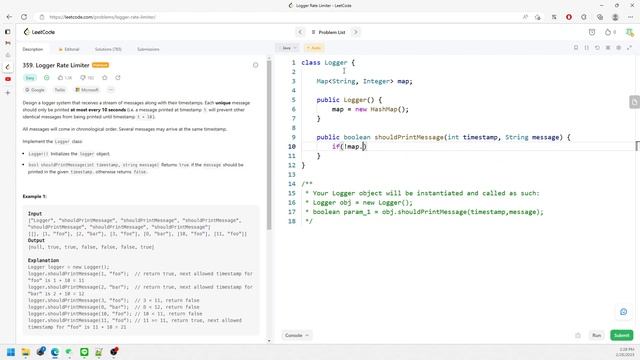Viewport: 640px width, 360px height.
Task: Open Microsoft Edge from taskbar
Action: [55, 352]
